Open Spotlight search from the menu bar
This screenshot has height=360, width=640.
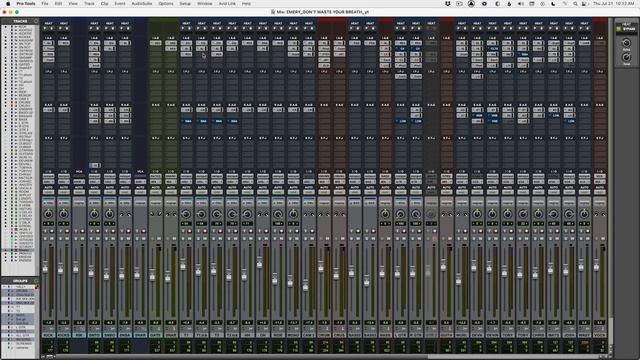[575, 4]
